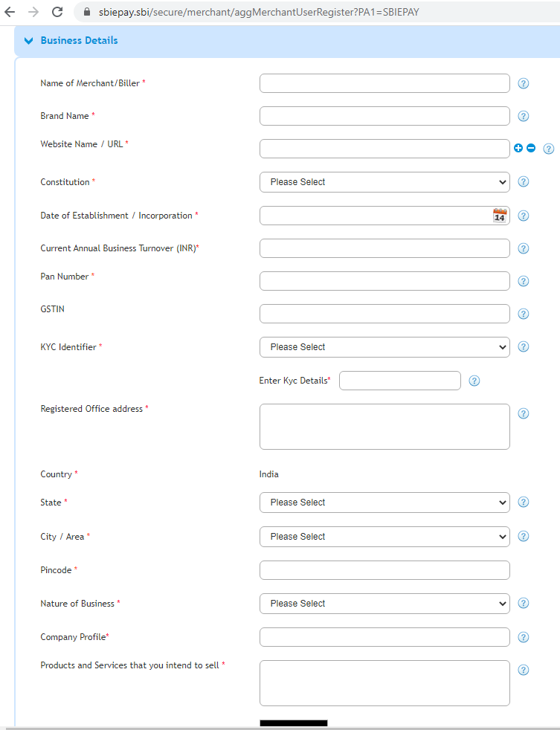The image size is (560, 730).
Task: Click into the Pincode input field
Action: click(x=384, y=569)
